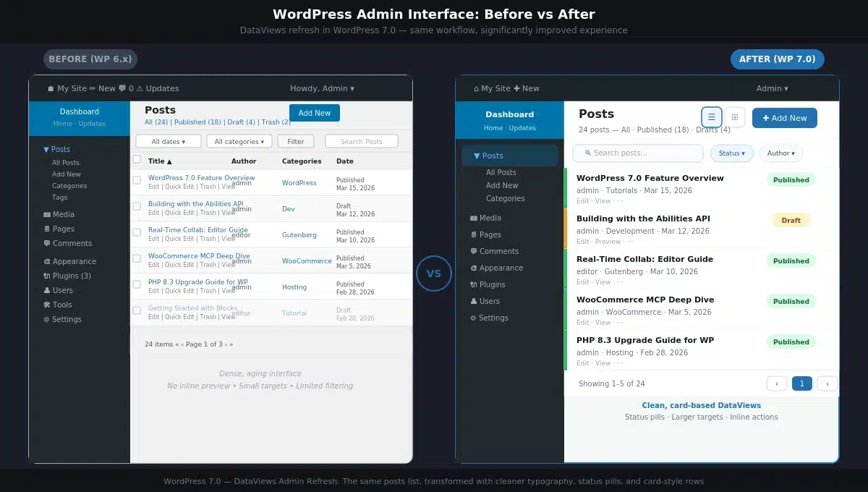Screen dimensions: 868x492
Task: Expand the Author filter dropdown
Action: pos(780,153)
